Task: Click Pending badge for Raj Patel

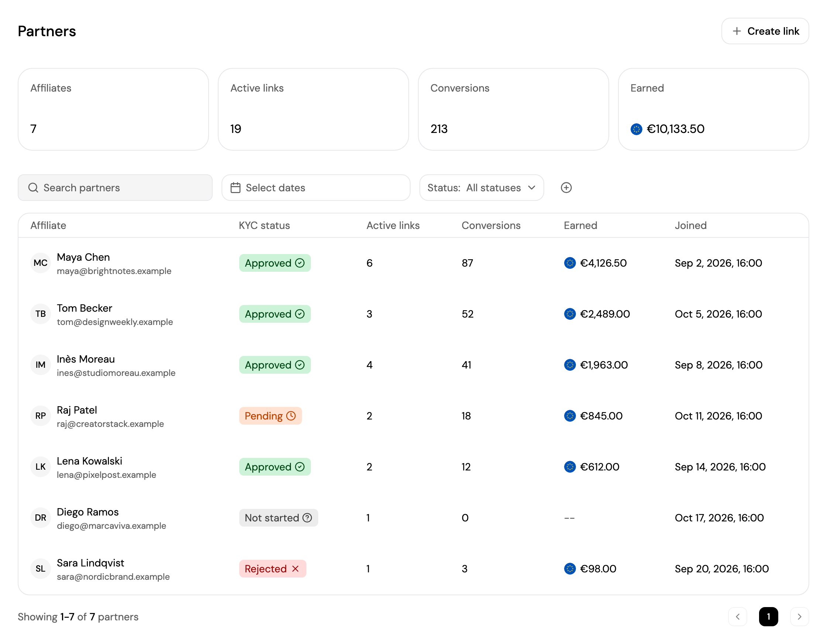Action: (270, 415)
